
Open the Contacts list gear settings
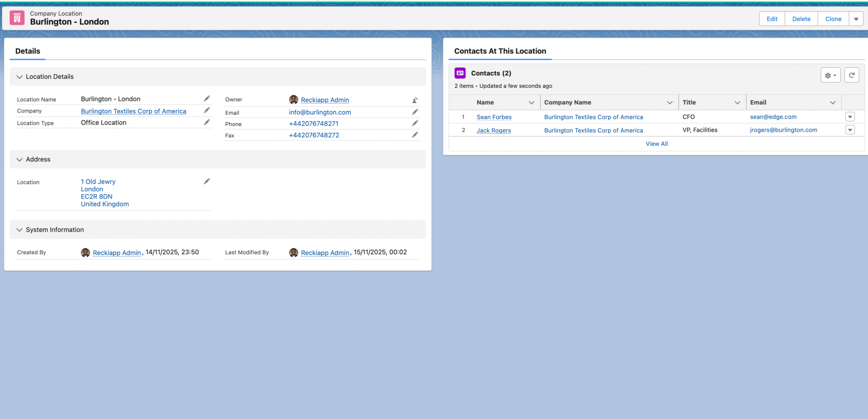pos(830,75)
